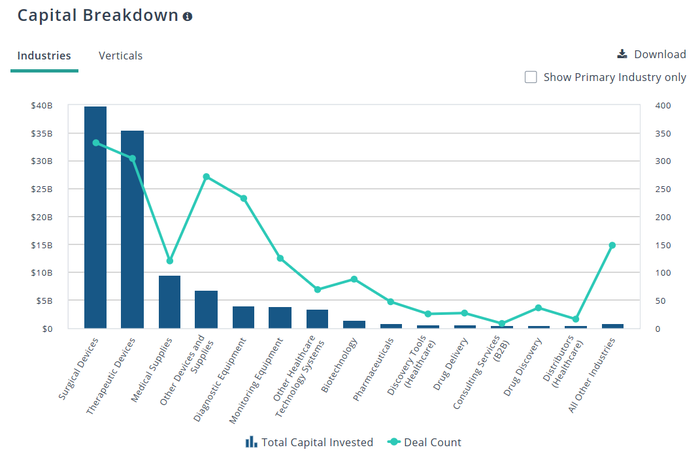Click the Download link text
The height and width of the screenshot is (456, 700).
click(x=660, y=54)
